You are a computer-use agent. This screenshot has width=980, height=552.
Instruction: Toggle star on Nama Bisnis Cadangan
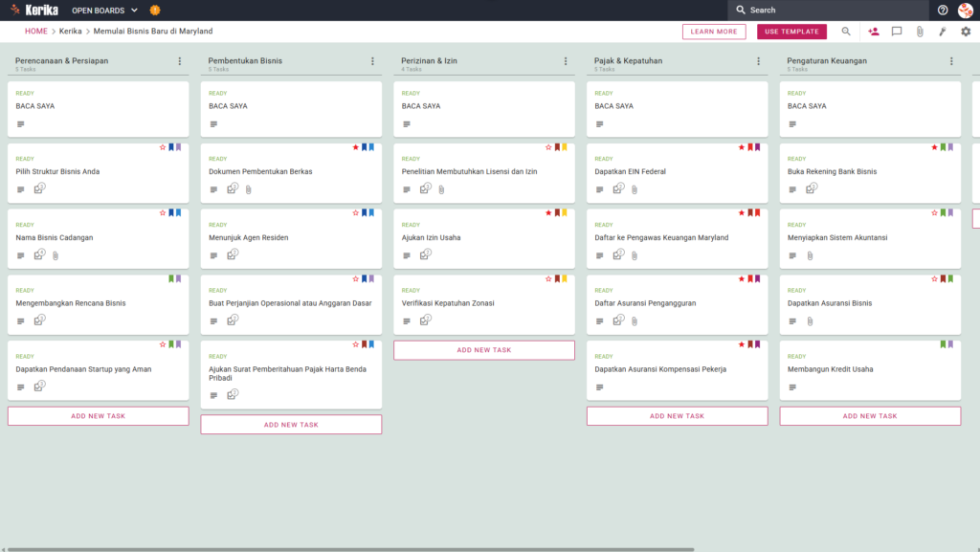(163, 213)
